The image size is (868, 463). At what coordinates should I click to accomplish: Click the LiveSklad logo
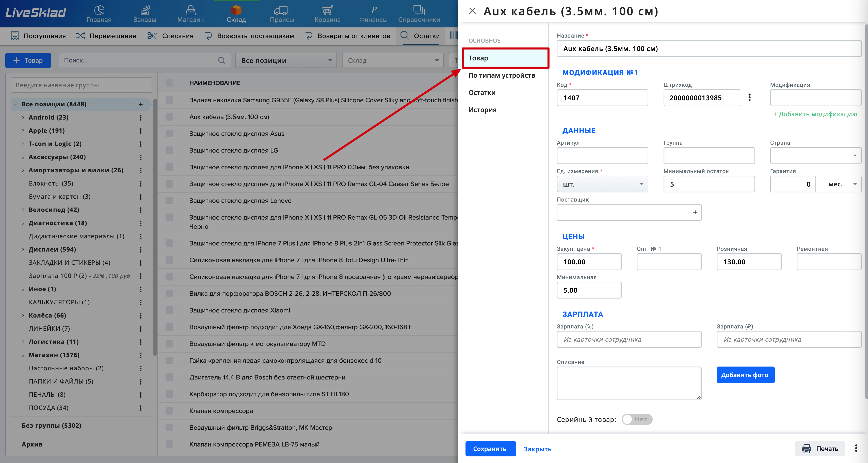[35, 12]
